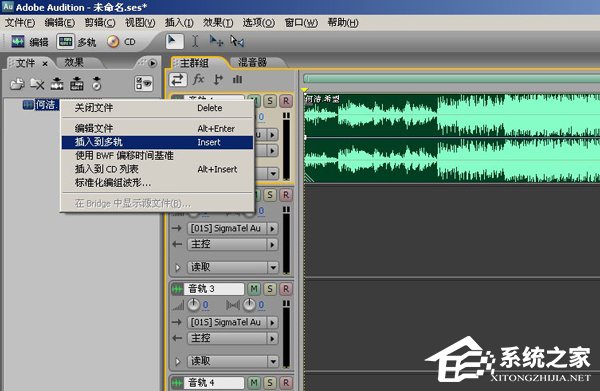Choose 关闭文件 from context menu
The height and width of the screenshot is (391, 600).
pos(157,108)
